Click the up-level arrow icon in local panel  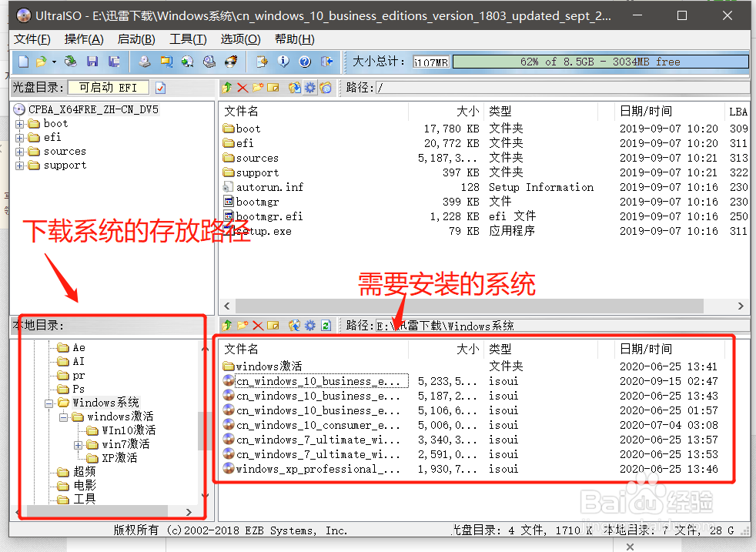pos(226,325)
